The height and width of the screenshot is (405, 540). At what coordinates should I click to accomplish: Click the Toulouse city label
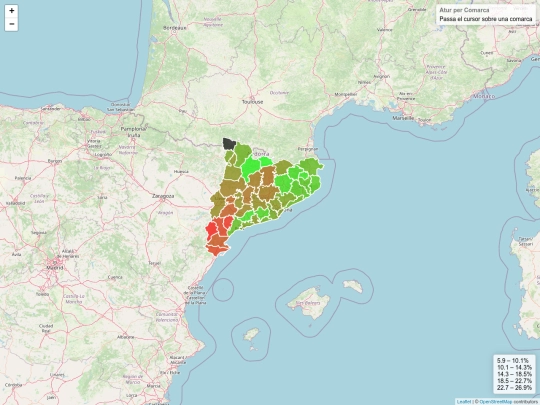[252, 102]
